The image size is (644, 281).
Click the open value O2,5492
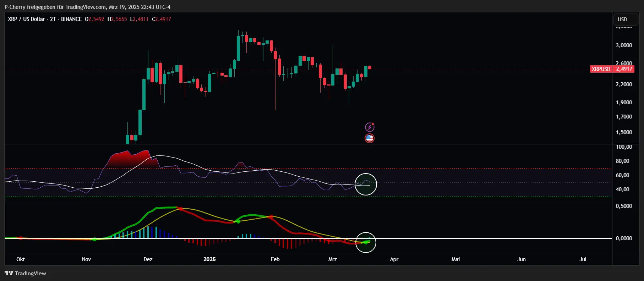pos(94,19)
